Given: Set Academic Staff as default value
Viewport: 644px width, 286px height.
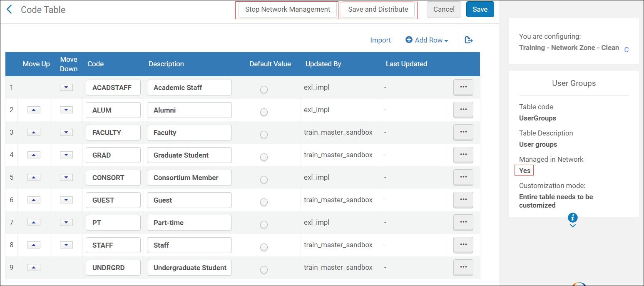Looking at the screenshot, I should tap(264, 90).
